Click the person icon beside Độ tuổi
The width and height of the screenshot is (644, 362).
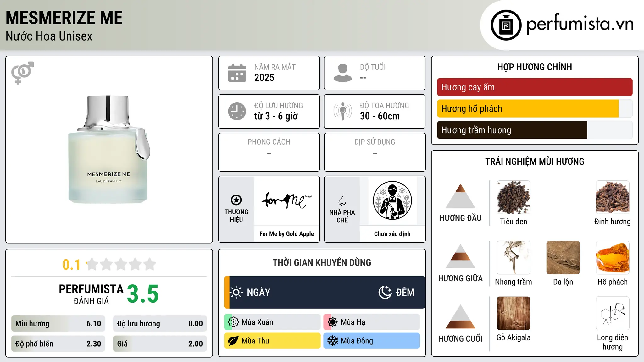(342, 73)
